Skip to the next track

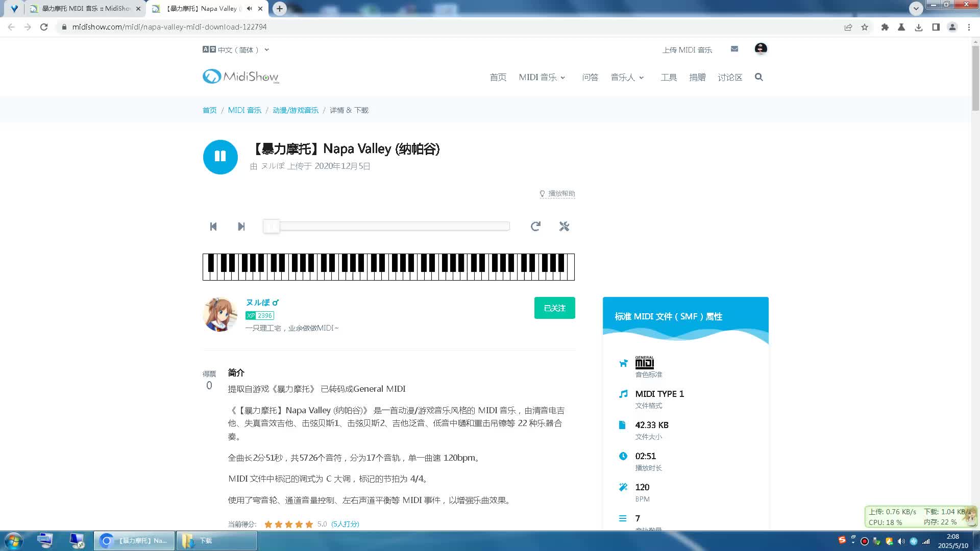[x=240, y=227]
